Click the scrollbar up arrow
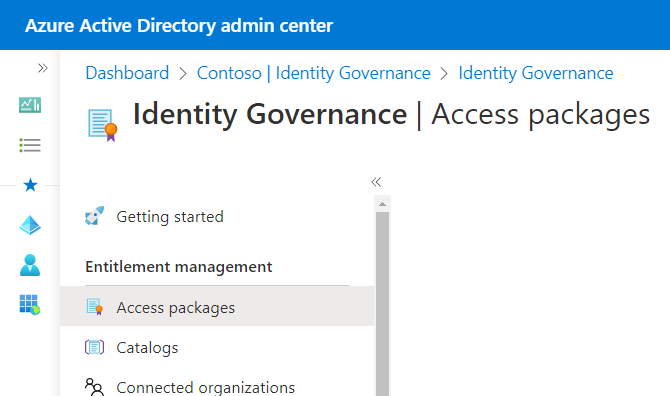 tap(382, 204)
